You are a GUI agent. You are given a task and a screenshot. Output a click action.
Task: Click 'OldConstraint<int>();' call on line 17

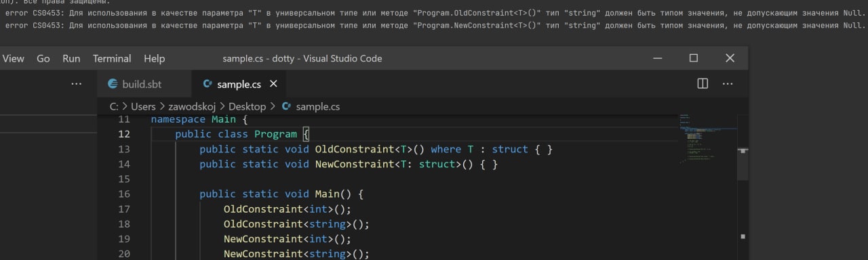coord(288,209)
